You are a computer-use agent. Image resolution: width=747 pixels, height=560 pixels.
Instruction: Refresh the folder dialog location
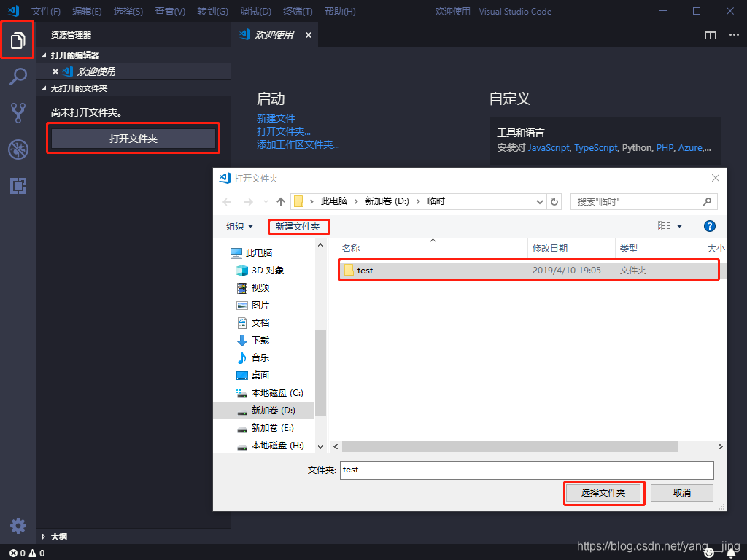(554, 201)
